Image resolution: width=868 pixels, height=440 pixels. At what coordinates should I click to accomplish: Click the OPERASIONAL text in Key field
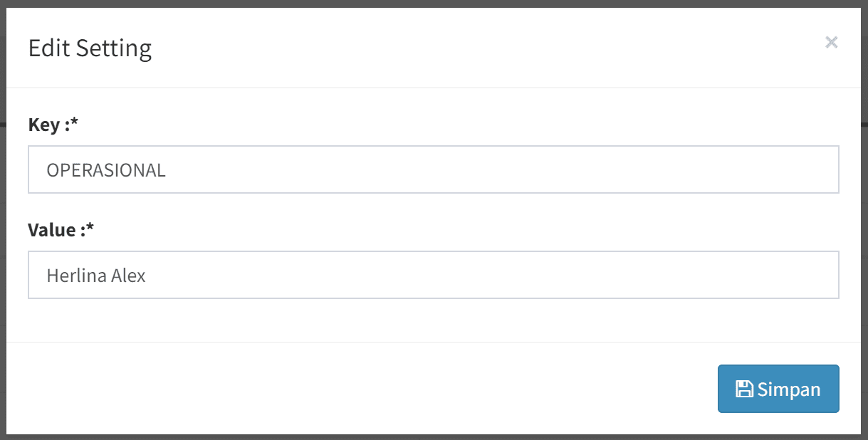pyautogui.click(x=106, y=170)
